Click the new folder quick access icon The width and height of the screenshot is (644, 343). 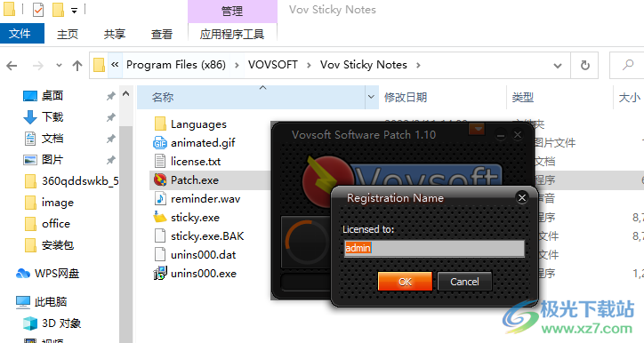58,9
